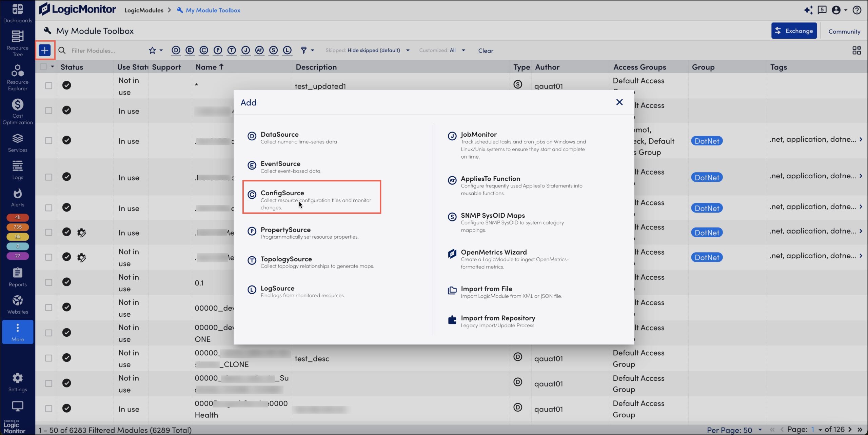Toggle the select-all header checkbox
Screen dimensions: 868x435
[43, 67]
